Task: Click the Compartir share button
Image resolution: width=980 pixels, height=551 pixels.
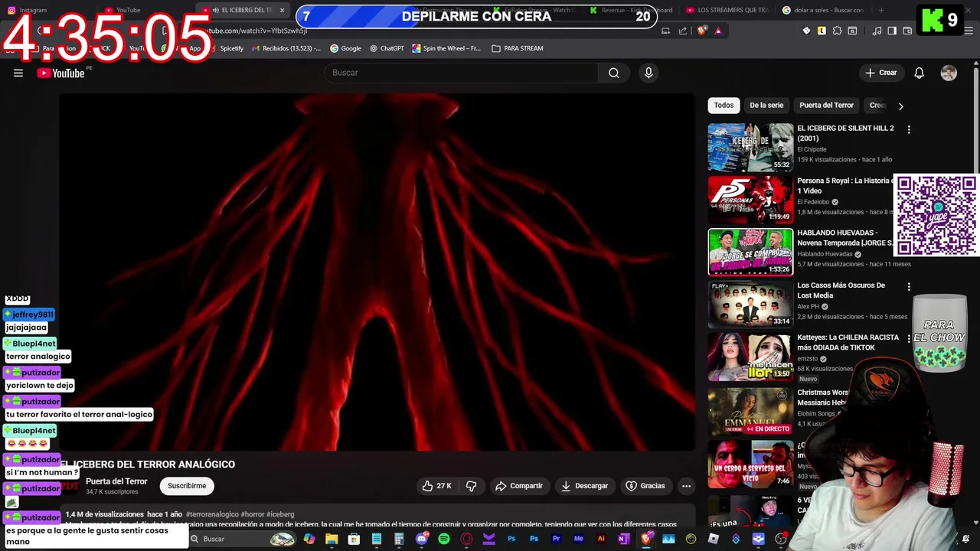Action: click(x=519, y=486)
